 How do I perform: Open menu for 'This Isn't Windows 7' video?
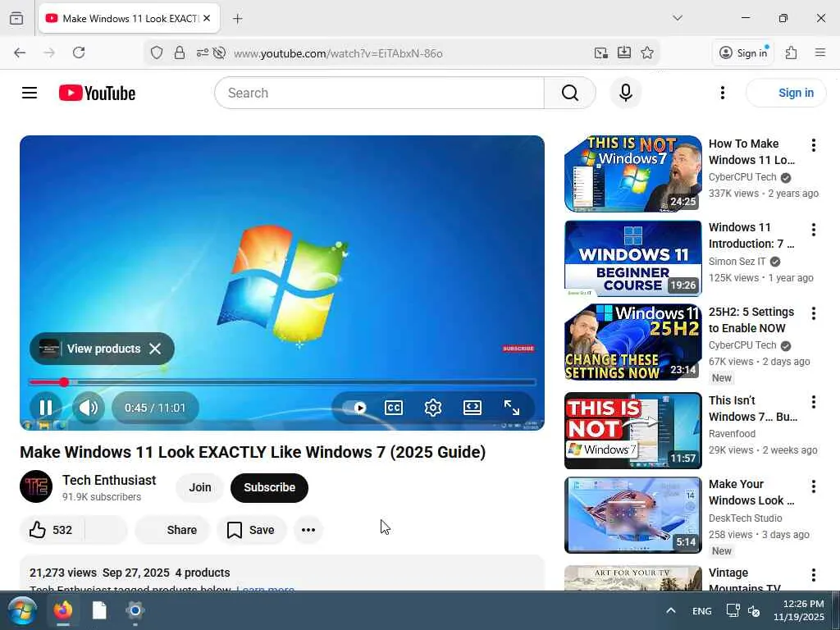pyautogui.click(x=813, y=402)
